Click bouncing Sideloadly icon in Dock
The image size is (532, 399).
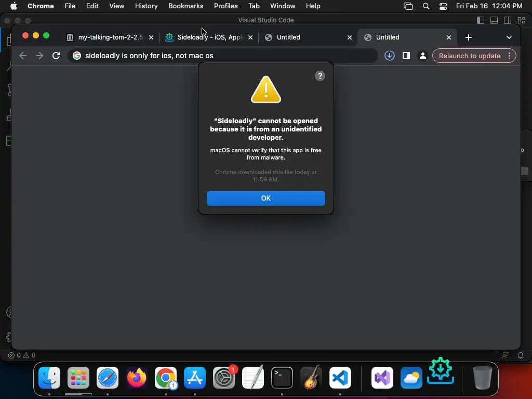pos(441,370)
